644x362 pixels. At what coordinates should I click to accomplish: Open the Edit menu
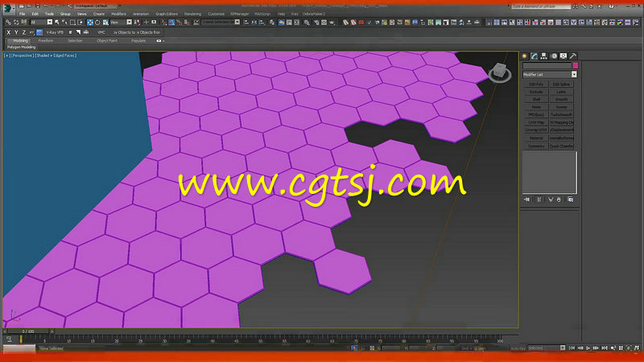coord(35,14)
